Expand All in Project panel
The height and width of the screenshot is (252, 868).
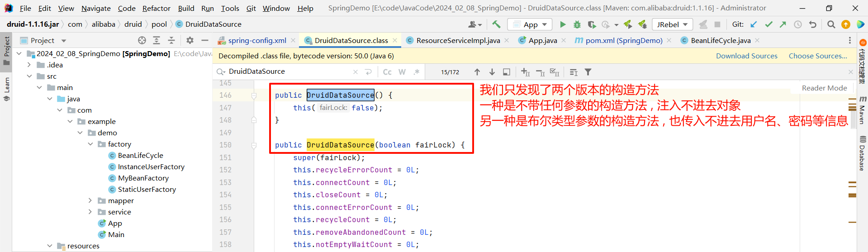click(157, 40)
